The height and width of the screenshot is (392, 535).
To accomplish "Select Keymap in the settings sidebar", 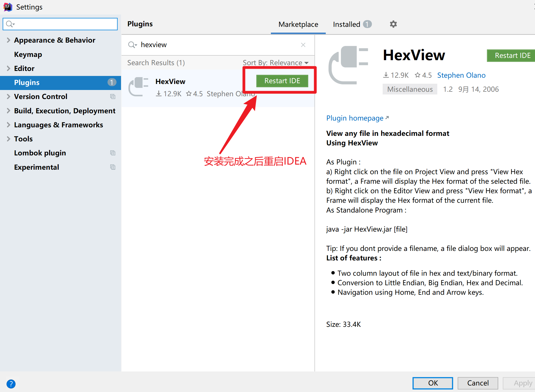I will pyautogui.click(x=28, y=54).
